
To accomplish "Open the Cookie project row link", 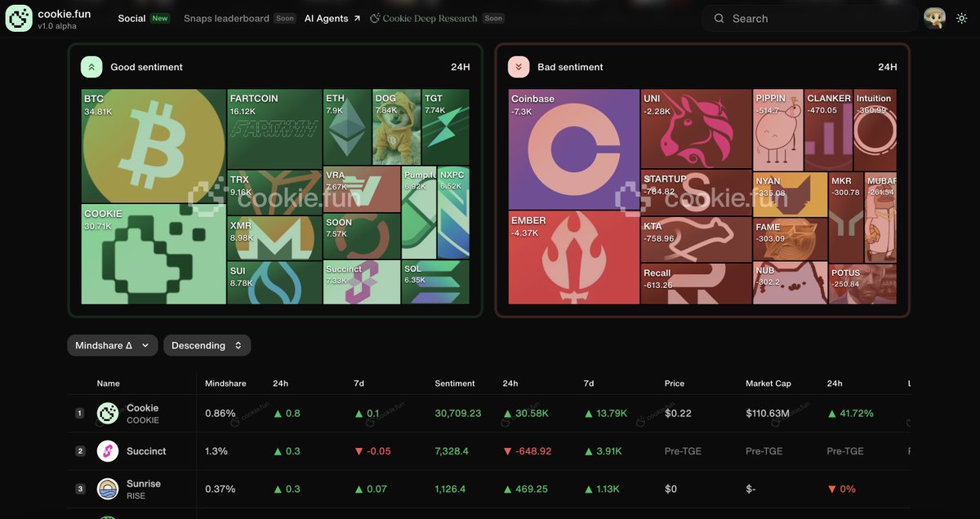I will (x=143, y=414).
